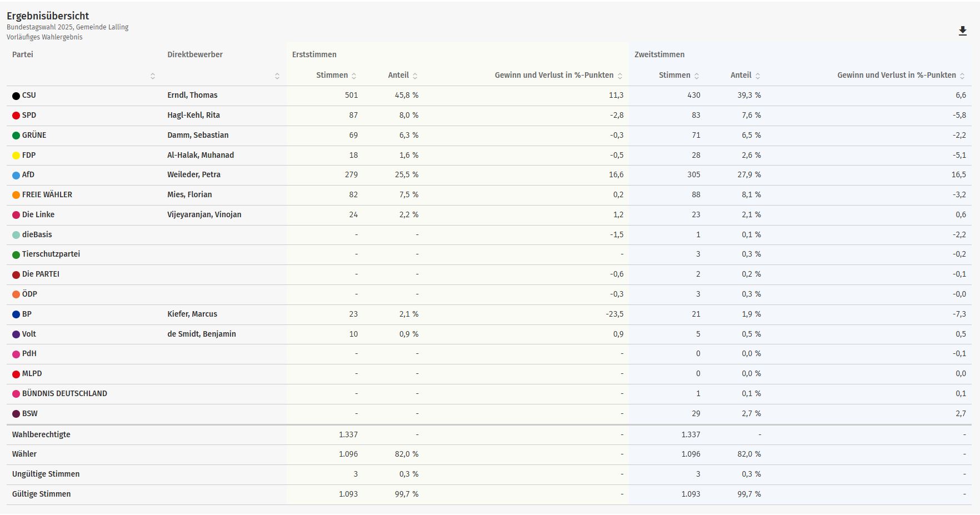Sort Erststimmen by Stimmen

pos(354,76)
